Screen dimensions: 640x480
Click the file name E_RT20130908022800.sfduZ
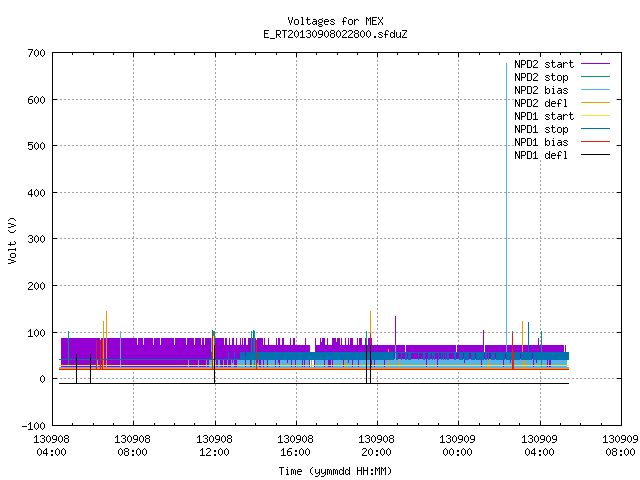coord(335,34)
